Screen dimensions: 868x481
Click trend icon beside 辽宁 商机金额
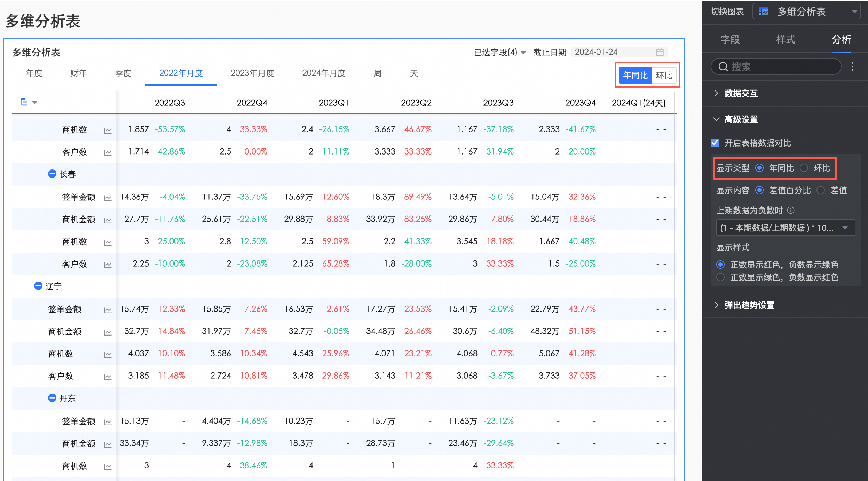pyautogui.click(x=108, y=332)
